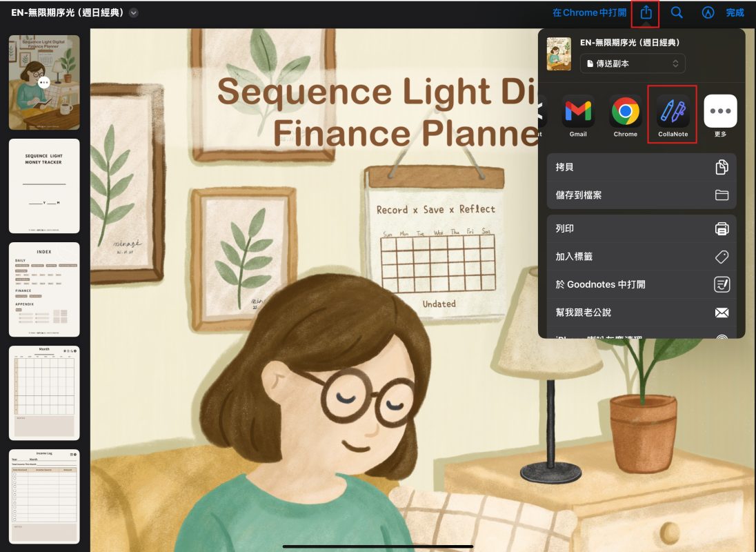Share document to Gmail app
The width and height of the screenshot is (756, 552).
578,112
